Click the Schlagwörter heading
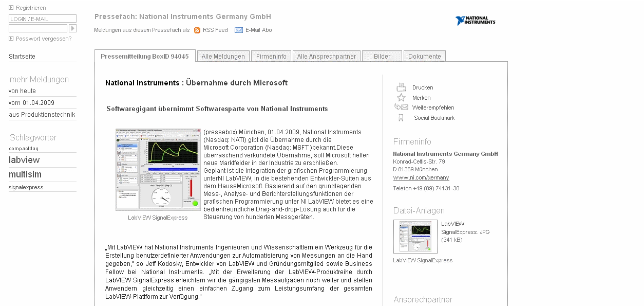 [x=33, y=138]
